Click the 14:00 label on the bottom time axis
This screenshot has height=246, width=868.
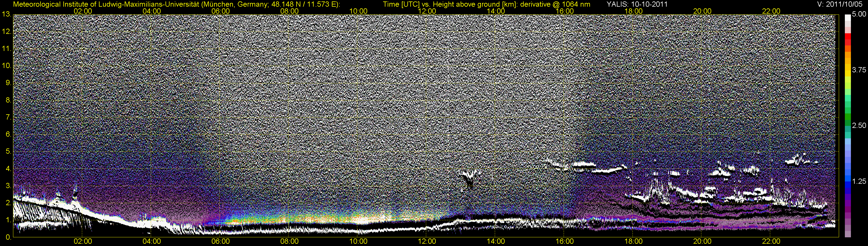pyautogui.click(x=496, y=241)
